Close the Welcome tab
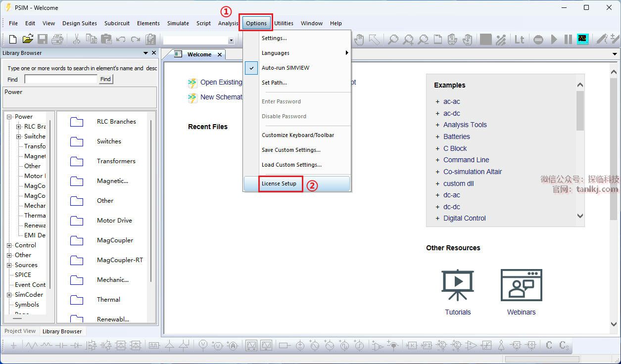This screenshot has height=364, width=621. click(x=220, y=54)
